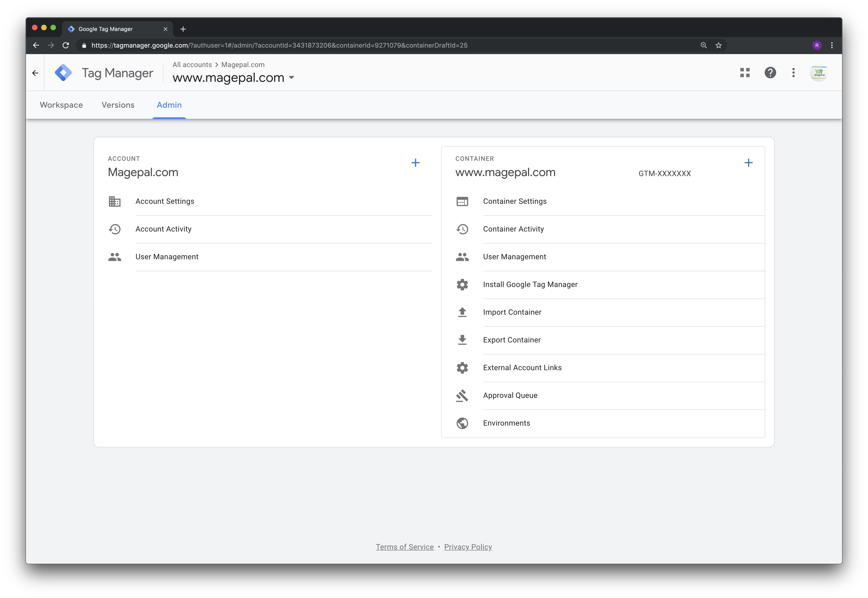Click the Container Settings window icon
The image size is (868, 598).
pyautogui.click(x=462, y=201)
